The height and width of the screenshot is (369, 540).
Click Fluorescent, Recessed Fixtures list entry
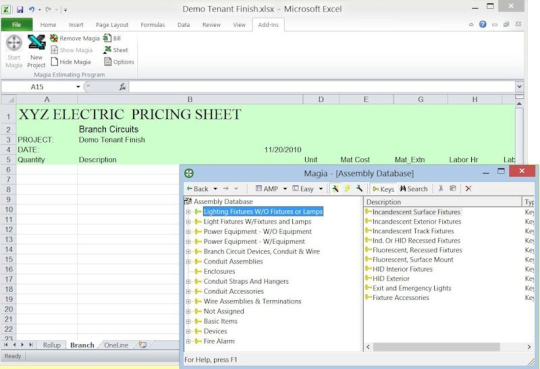point(417,250)
